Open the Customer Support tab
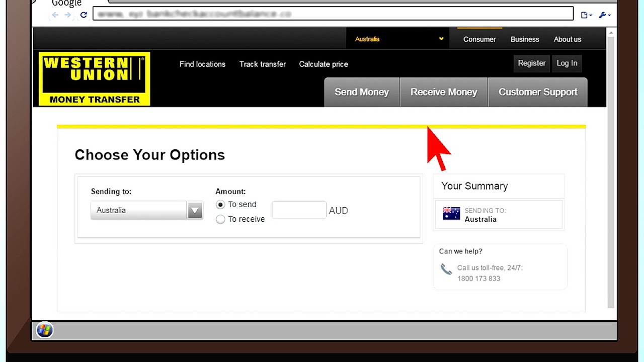This screenshot has width=644, height=362. [x=538, y=92]
